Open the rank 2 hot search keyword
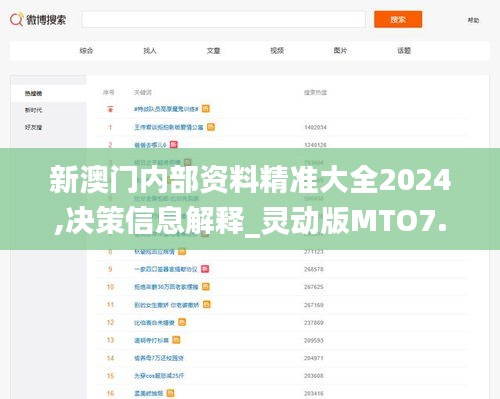Image resolution: width=500 pixels, height=399 pixels. [150, 145]
